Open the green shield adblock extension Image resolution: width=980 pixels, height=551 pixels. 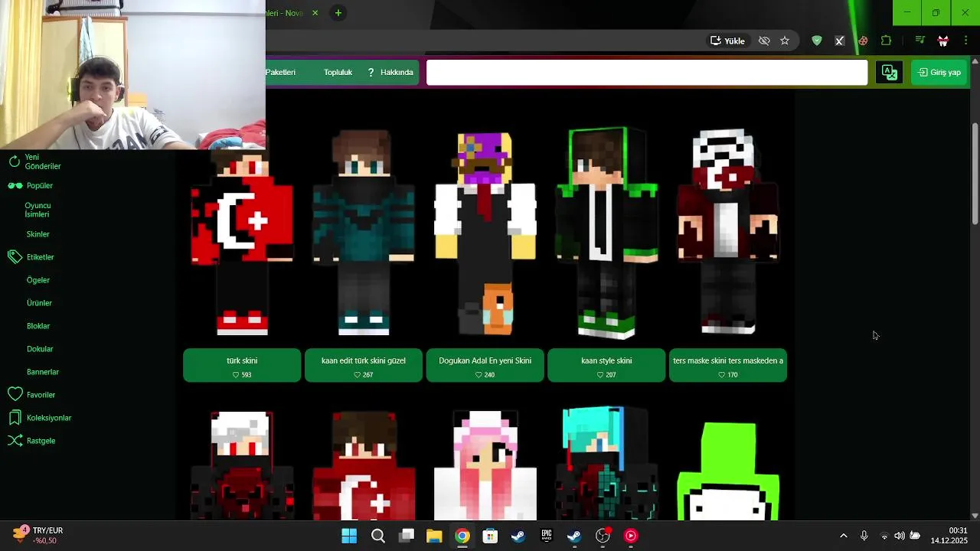[817, 41]
